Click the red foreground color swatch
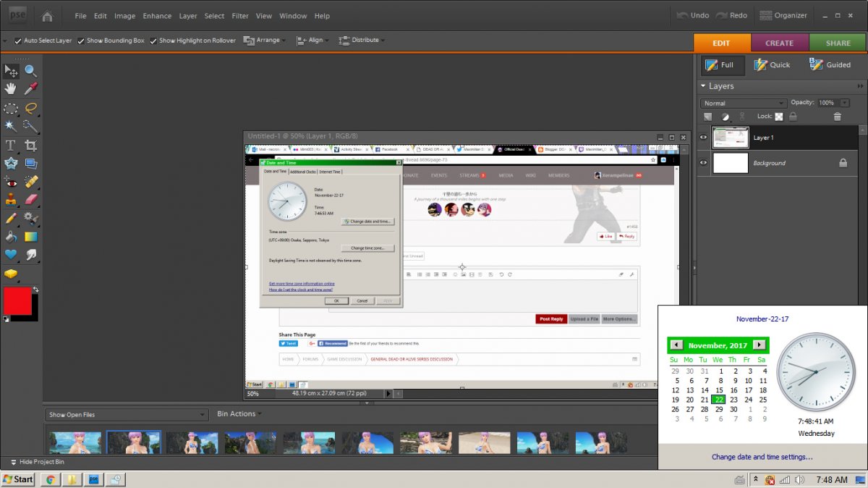 click(17, 300)
